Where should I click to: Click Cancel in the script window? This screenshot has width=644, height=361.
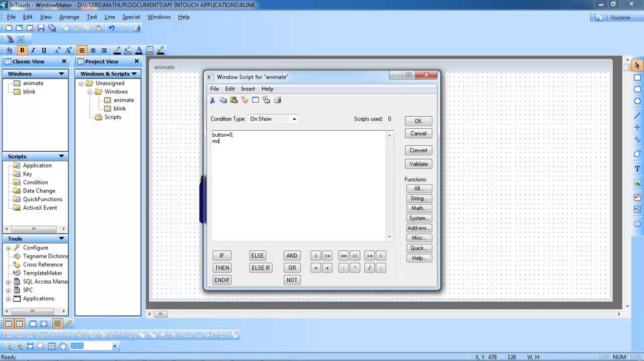click(x=418, y=133)
